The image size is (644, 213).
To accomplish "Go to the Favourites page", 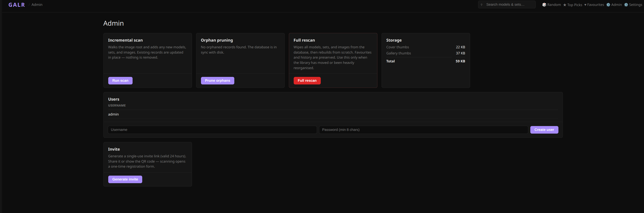I will (596, 4).
